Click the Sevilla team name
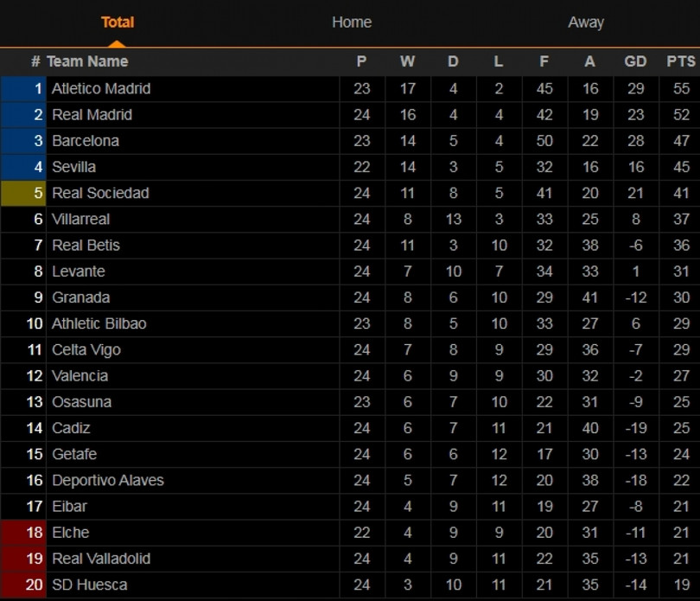 [73, 166]
